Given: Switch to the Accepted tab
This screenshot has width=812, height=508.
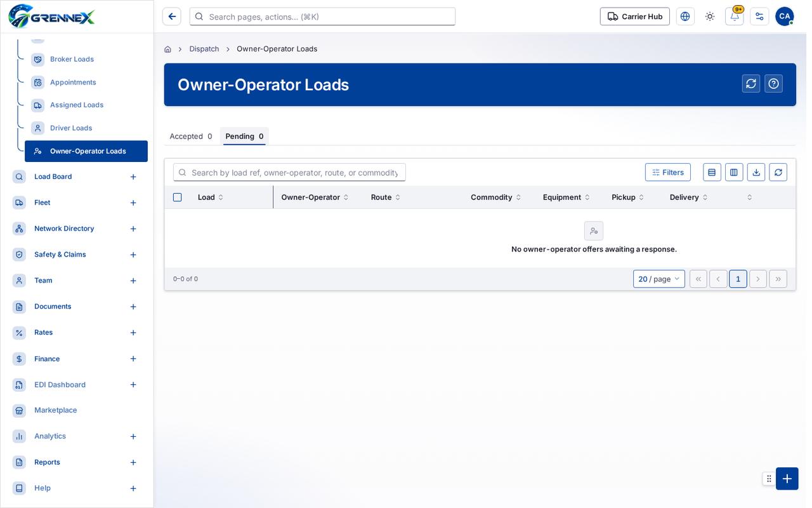Looking at the screenshot, I should (191, 136).
